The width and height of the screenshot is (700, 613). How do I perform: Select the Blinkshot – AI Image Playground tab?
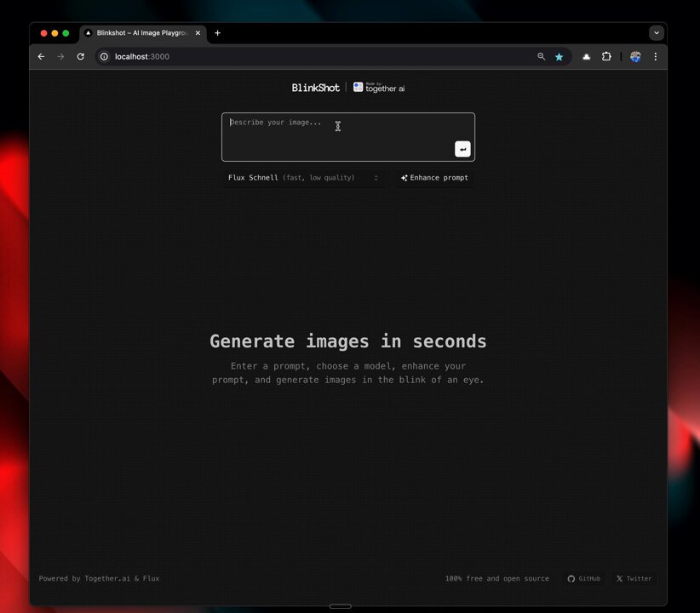(x=143, y=33)
